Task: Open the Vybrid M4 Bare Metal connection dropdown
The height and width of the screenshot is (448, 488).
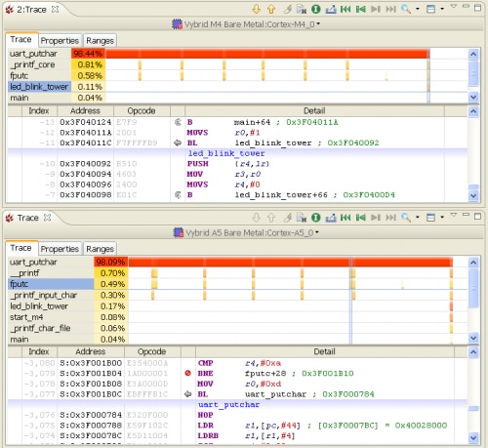Action: (318, 24)
